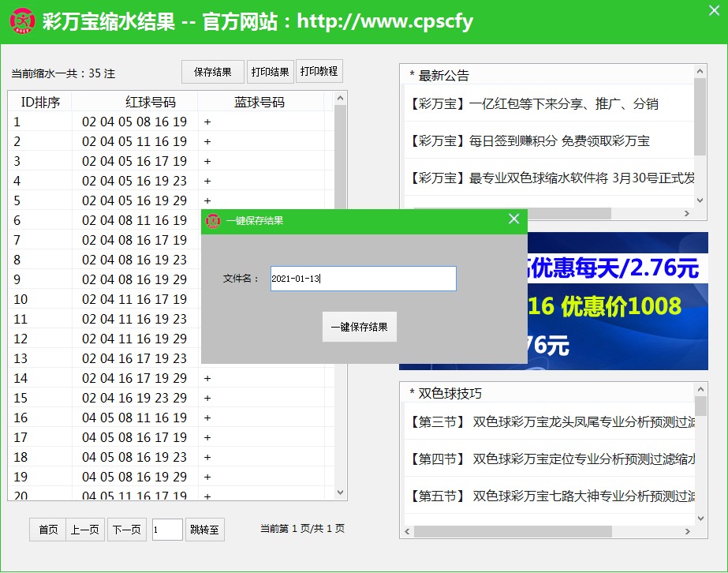Viewport: 728px width, 573px height.
Task: Open 第三节 龙头凤尾 tips article
Action: point(551,421)
